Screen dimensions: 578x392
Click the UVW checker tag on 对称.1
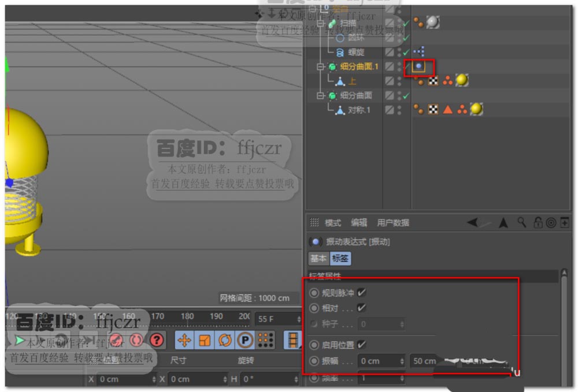point(433,109)
